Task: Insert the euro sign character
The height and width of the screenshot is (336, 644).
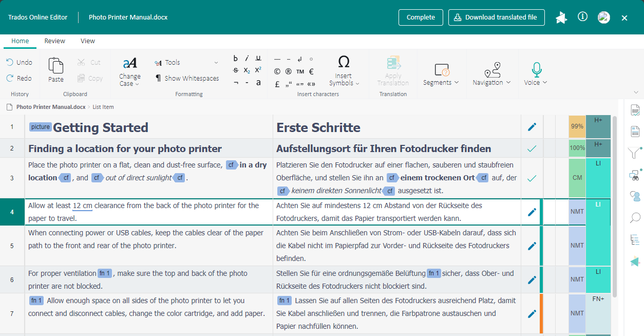Action: click(311, 71)
